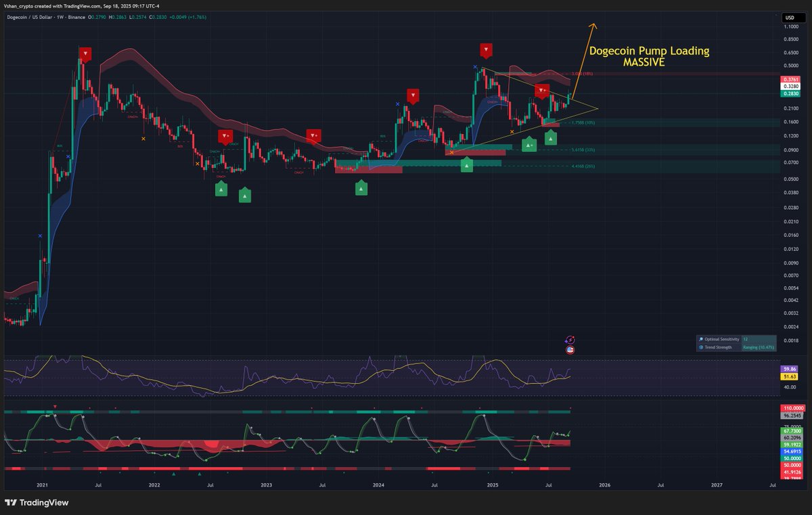Click the 2023 label on the time axis
Image resolution: width=812 pixels, height=515 pixels.
[x=266, y=485]
